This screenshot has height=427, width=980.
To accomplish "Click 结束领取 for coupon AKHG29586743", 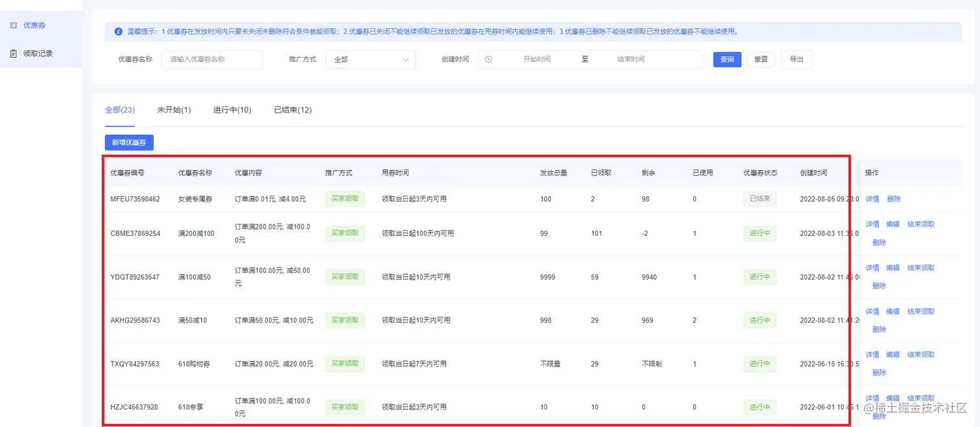I will click(x=921, y=312).
